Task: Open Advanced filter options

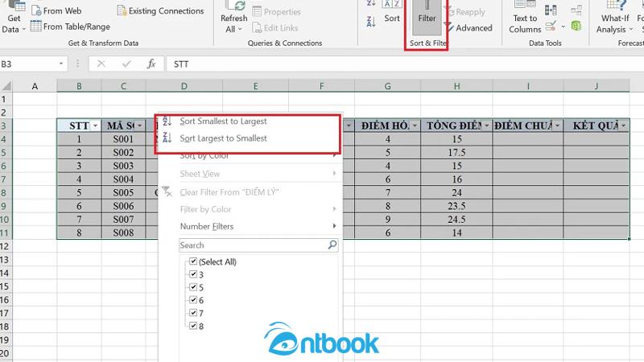Action: tap(469, 28)
